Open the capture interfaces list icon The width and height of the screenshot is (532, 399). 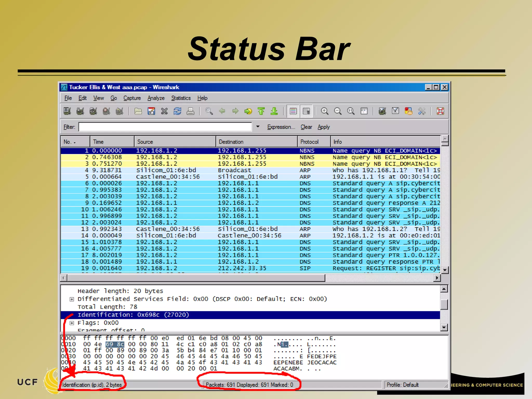coord(67,111)
